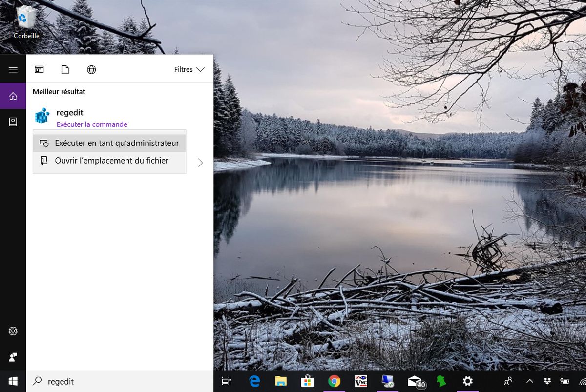This screenshot has width=586, height=392.
Task: Check the battery status tray icon
Action: 565,381
